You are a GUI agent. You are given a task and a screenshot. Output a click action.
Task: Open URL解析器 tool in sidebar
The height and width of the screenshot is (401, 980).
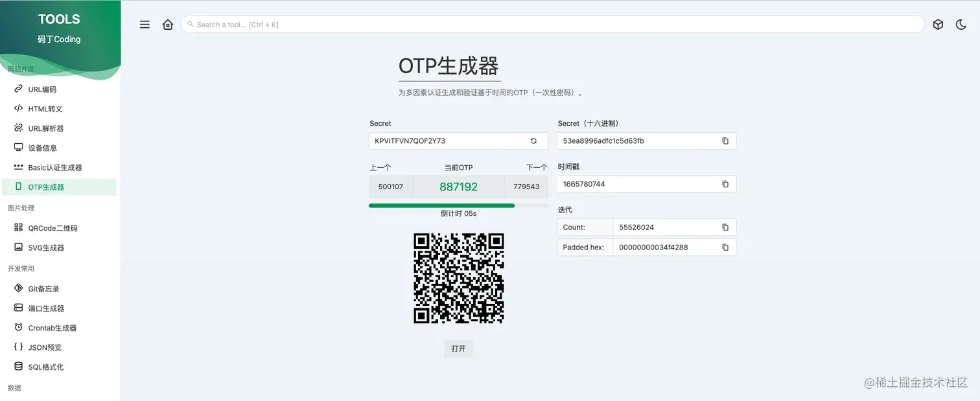tap(59, 128)
